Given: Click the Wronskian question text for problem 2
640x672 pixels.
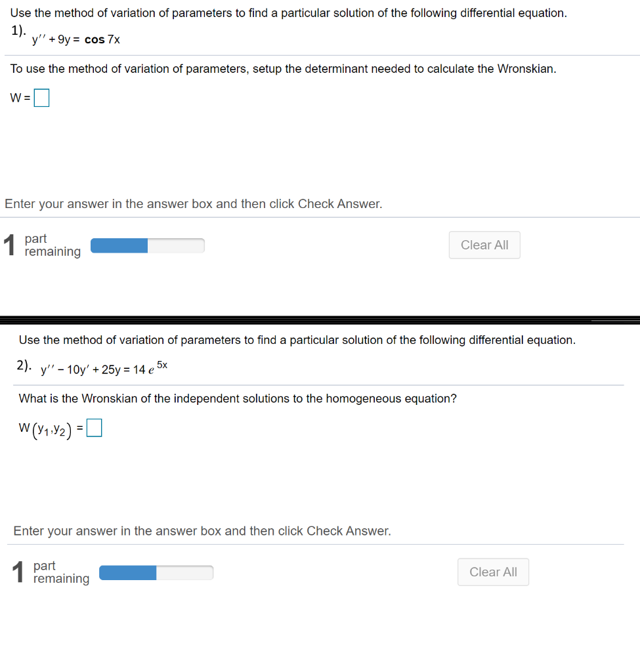Looking at the screenshot, I should point(236,398).
